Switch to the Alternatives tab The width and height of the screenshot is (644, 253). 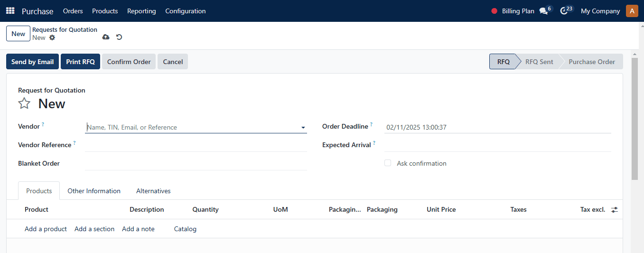pos(153,191)
